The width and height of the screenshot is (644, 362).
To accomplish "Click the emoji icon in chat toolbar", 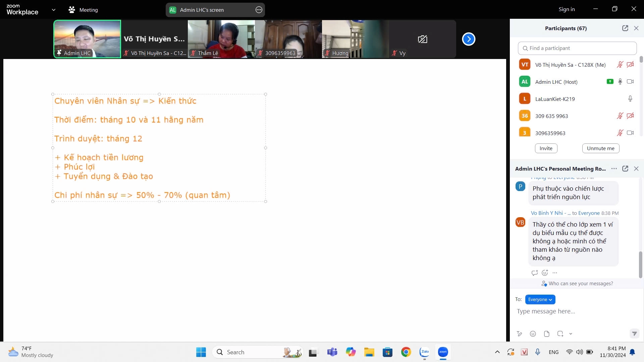I will coord(533,334).
